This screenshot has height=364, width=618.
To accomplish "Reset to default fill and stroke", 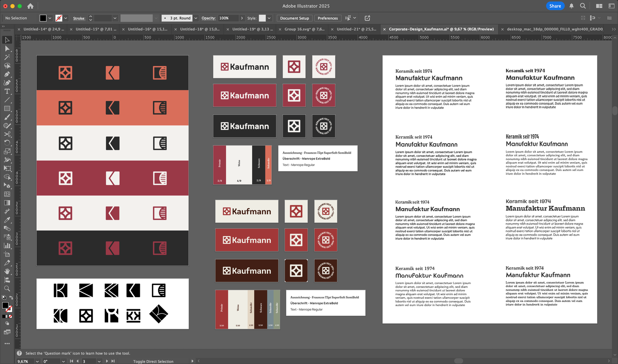I will (3, 298).
